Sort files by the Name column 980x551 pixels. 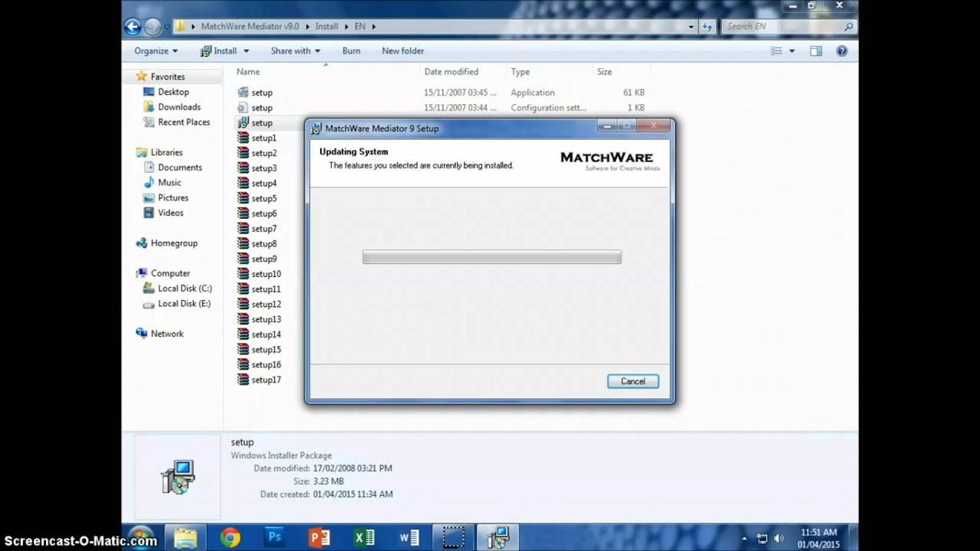point(248,72)
